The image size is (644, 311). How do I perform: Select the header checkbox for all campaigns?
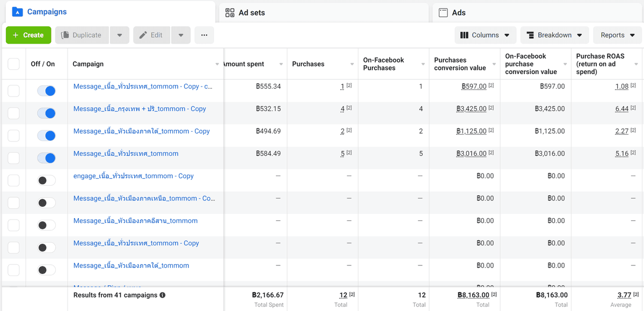point(14,64)
